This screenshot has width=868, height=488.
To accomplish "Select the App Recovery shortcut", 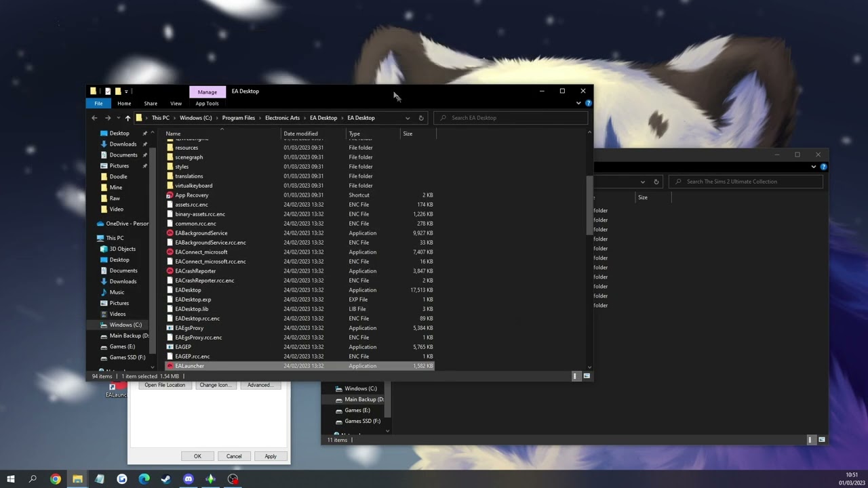I will click(x=191, y=195).
